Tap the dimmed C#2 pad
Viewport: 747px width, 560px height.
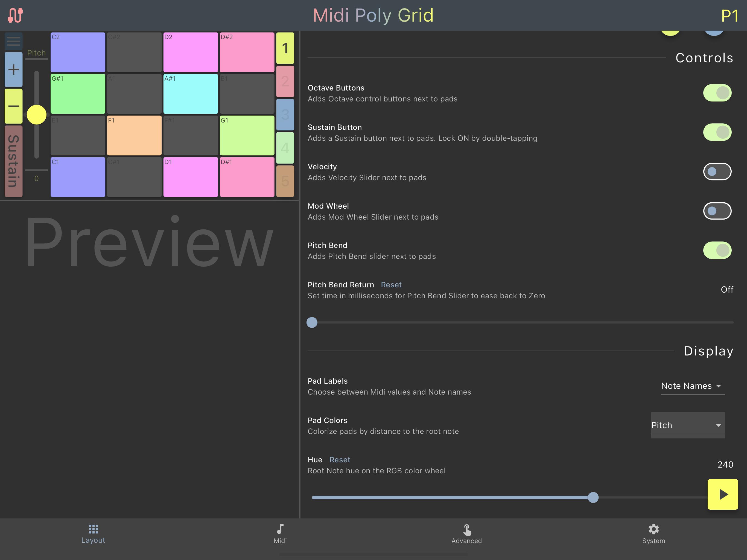pos(135,52)
